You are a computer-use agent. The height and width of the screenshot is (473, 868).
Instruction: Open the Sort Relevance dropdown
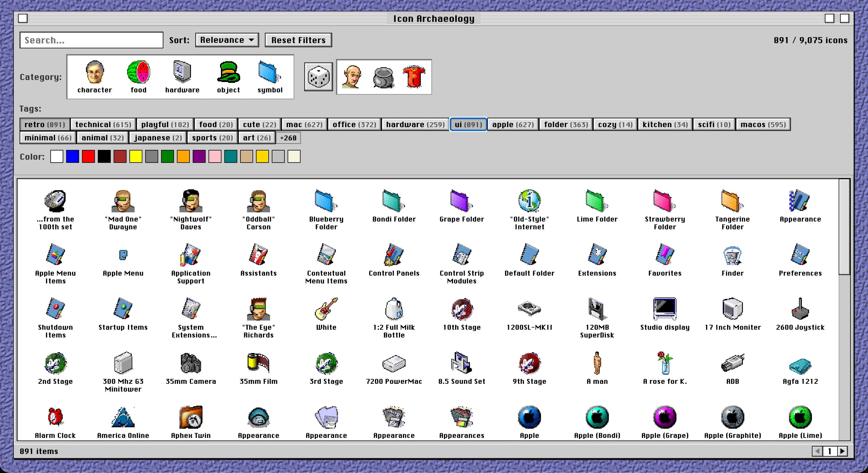(227, 40)
